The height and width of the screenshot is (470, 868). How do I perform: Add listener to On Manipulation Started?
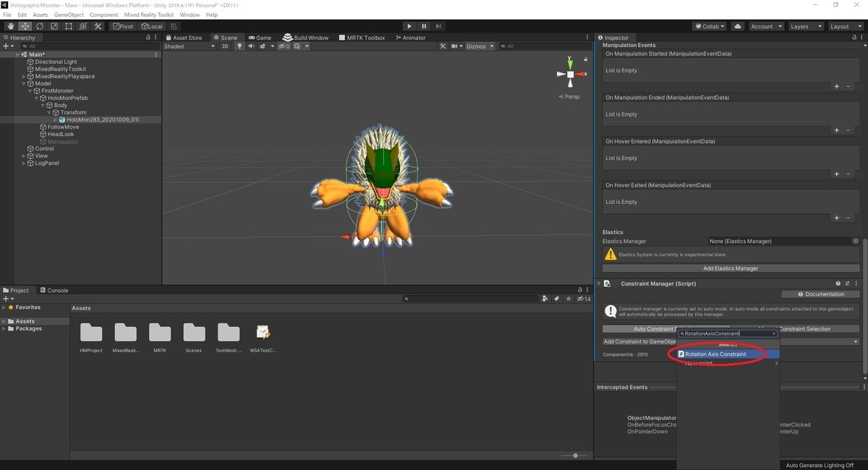(837, 86)
